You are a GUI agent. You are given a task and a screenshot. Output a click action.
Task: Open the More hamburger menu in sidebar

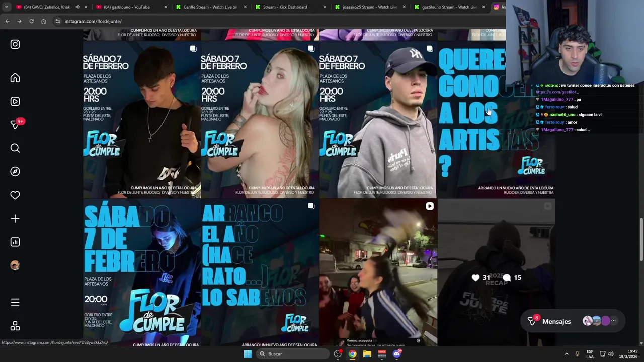pos(15,302)
